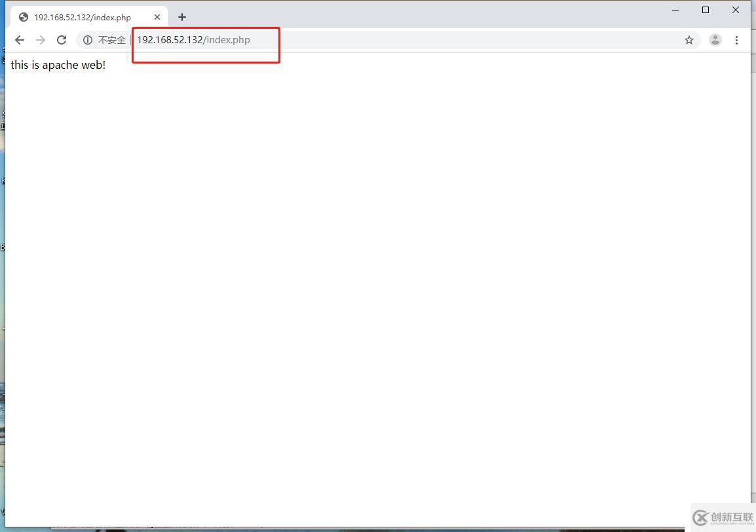The width and height of the screenshot is (756, 532).
Task: Click the 192.168.52.132 host in the address bar
Action: [170, 40]
